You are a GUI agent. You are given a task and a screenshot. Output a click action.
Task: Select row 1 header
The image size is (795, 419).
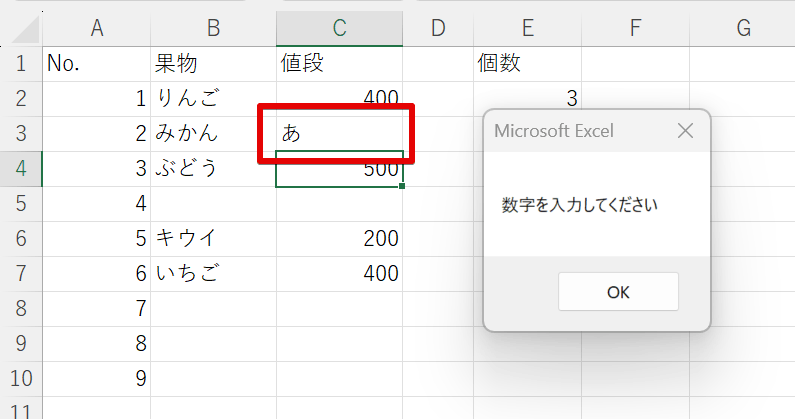pyautogui.click(x=21, y=64)
